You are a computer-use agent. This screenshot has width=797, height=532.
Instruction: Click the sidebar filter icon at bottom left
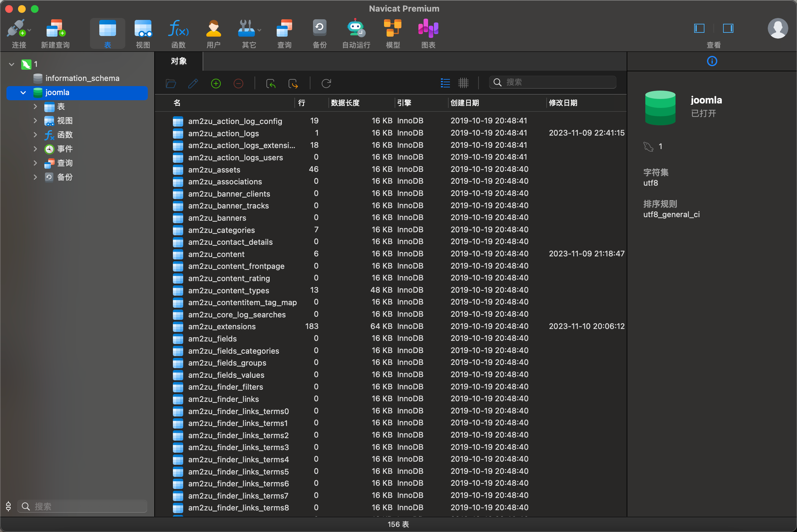pyautogui.click(x=8, y=506)
